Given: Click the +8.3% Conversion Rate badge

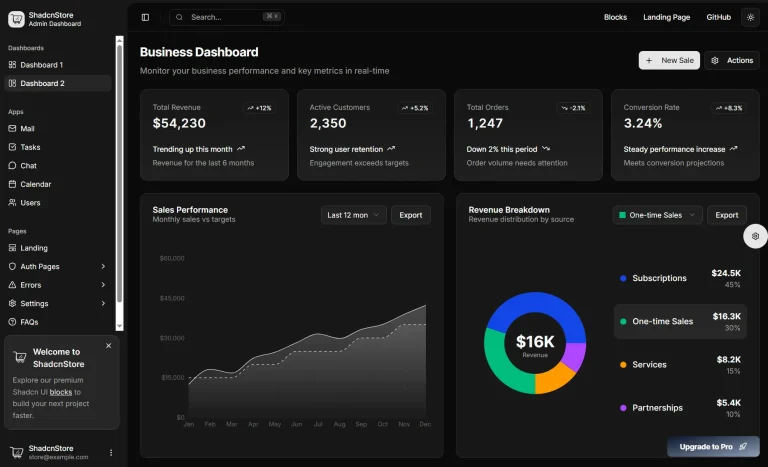Looking at the screenshot, I should click(x=729, y=108).
